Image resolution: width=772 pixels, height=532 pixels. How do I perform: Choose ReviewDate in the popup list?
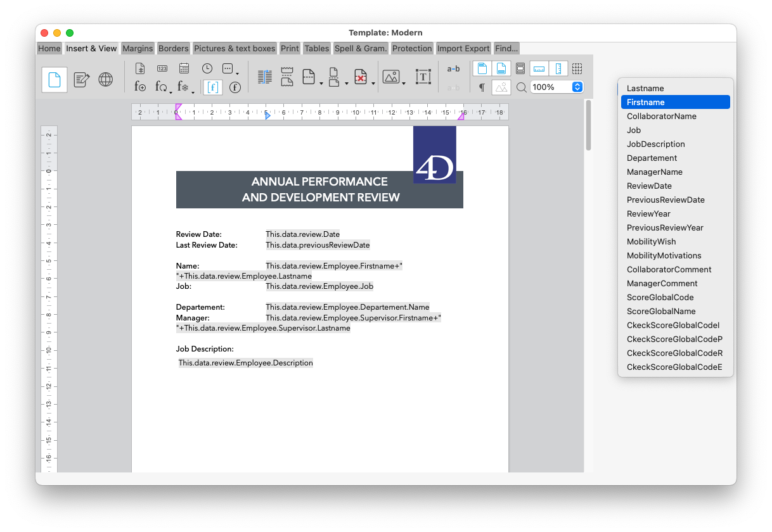(649, 186)
